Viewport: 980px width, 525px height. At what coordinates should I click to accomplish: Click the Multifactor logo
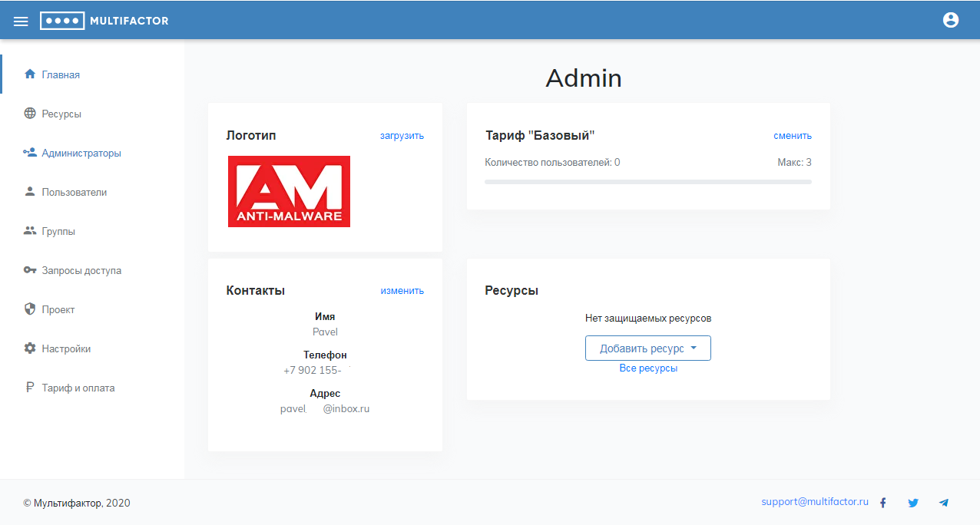[x=104, y=21]
